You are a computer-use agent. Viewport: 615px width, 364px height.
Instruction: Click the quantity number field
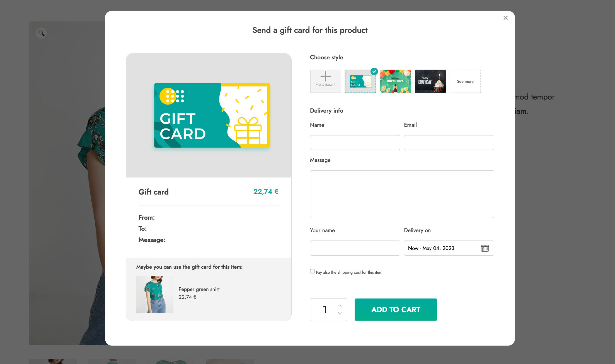click(325, 309)
